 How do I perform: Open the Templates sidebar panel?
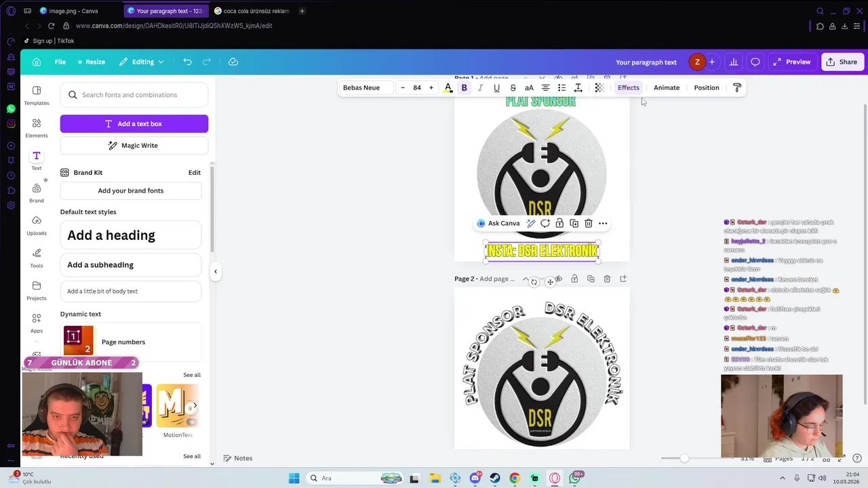point(37,96)
